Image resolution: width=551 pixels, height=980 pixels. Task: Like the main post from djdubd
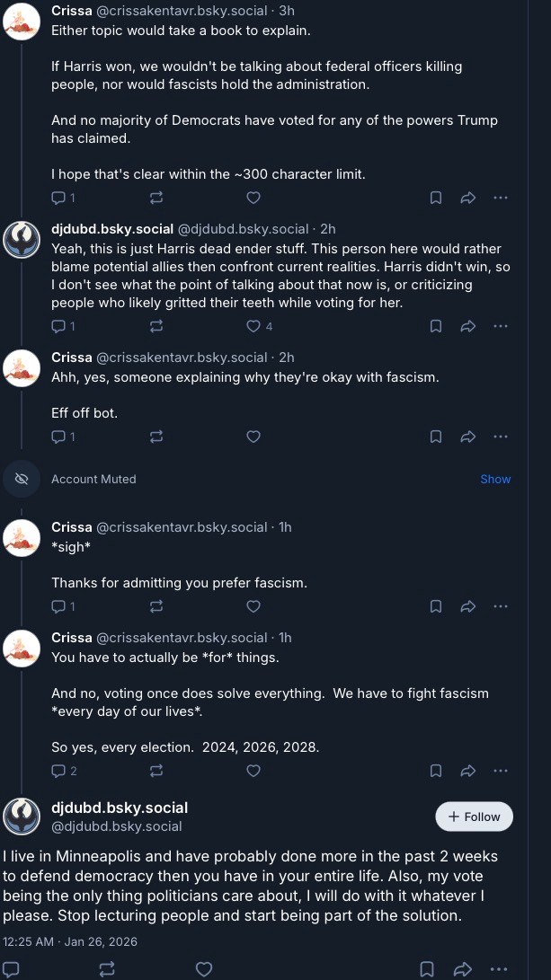click(x=204, y=968)
